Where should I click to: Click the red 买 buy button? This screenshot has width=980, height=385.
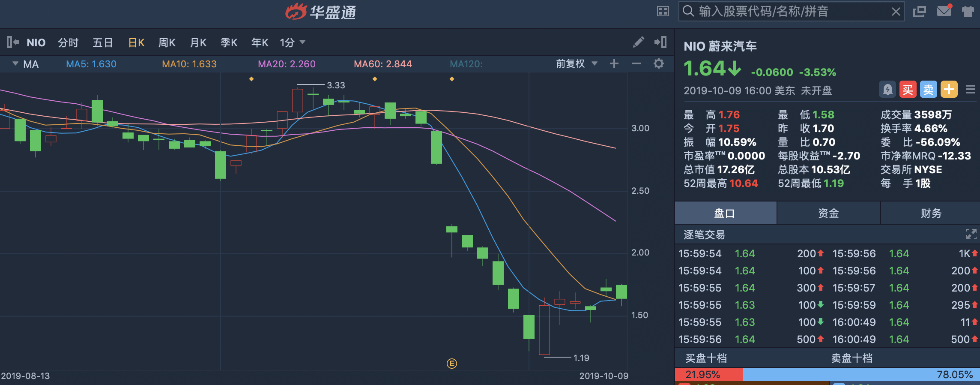pyautogui.click(x=908, y=90)
